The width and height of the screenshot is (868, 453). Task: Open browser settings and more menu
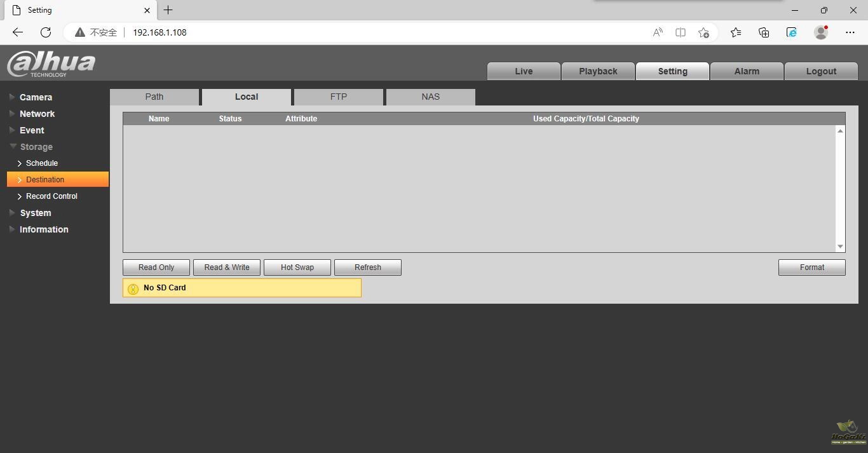850,32
